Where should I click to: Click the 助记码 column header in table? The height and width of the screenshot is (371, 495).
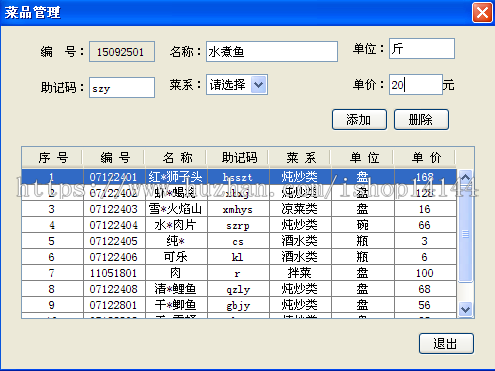click(x=239, y=157)
